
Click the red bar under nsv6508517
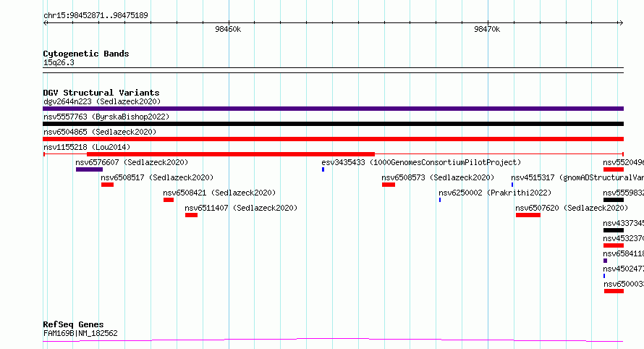point(107,185)
